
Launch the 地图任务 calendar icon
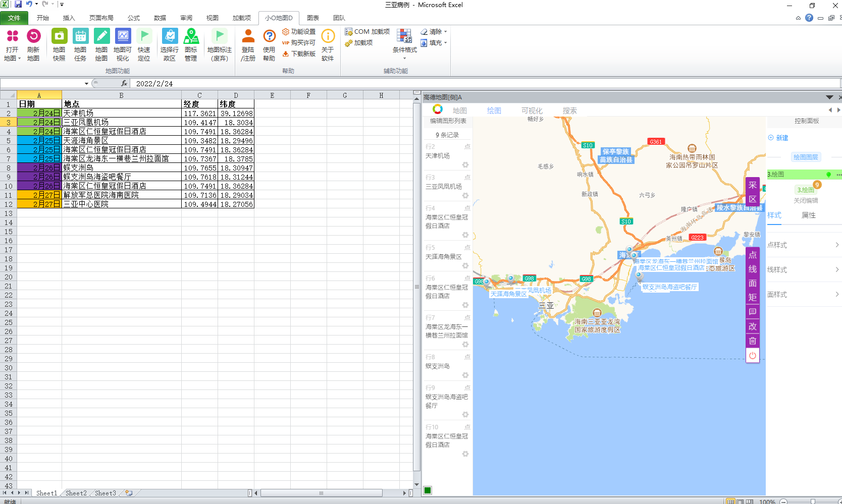(80, 37)
